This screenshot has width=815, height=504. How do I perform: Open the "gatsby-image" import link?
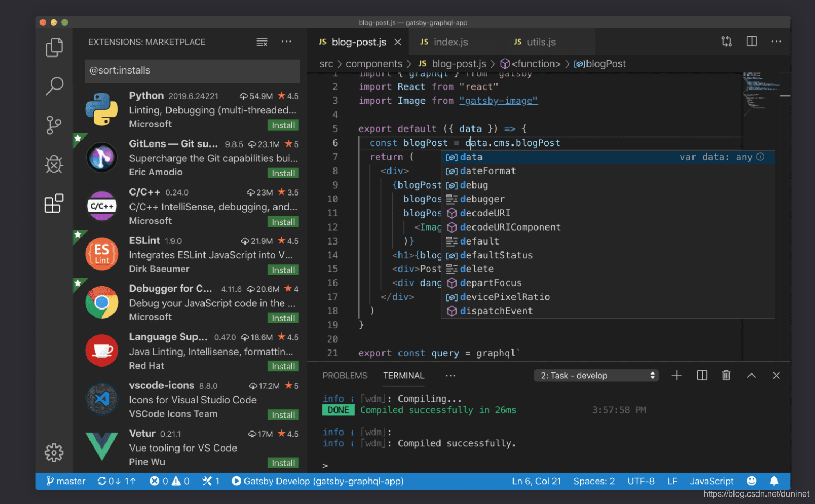pyautogui.click(x=499, y=101)
